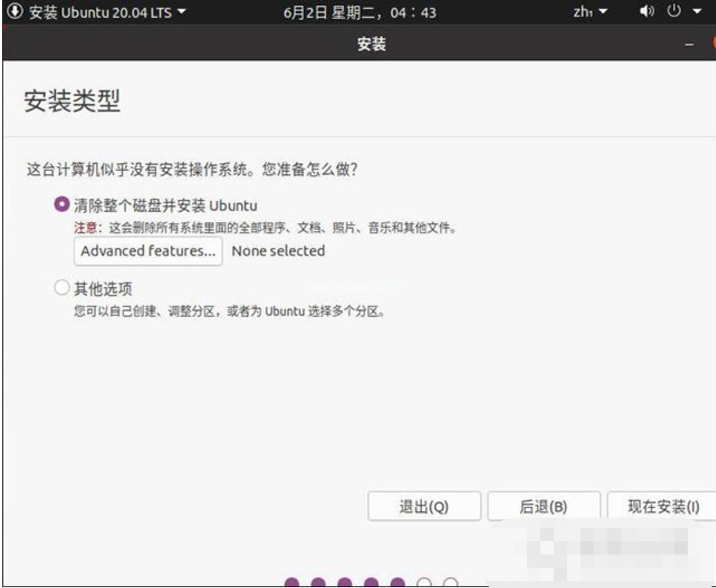Close the installer with the orange button

click(712, 45)
